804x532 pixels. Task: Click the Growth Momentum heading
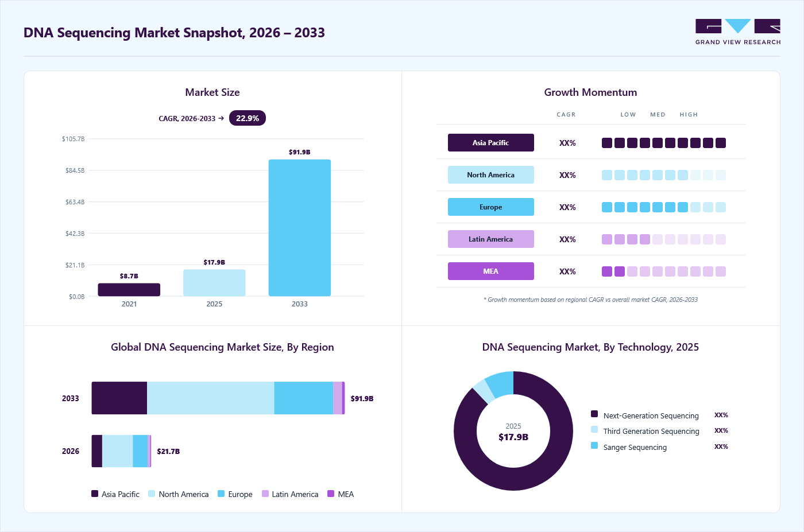[x=590, y=92]
